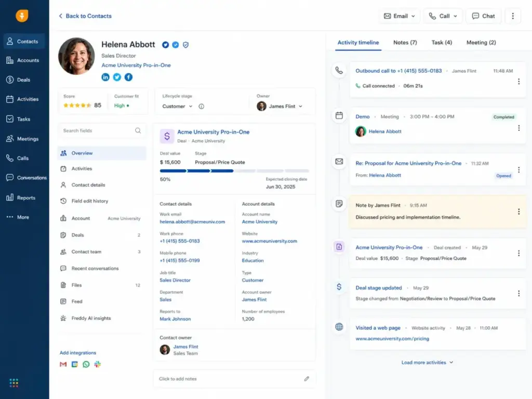This screenshot has height=399, width=532.
Task: Open Helena Abbott's LinkedIn profile icon
Action: tap(105, 77)
